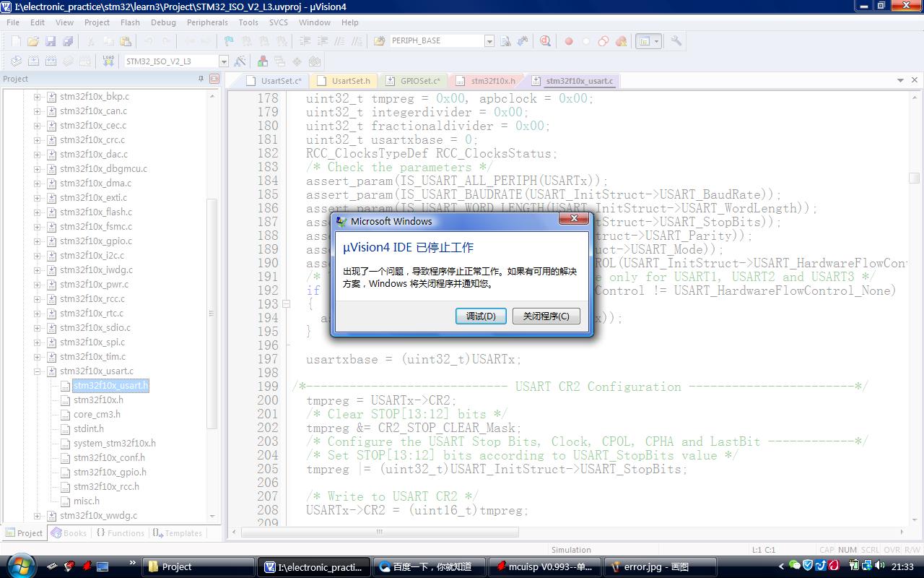This screenshot has width=924, height=578.
Task: Open the STM32_ISO_V2_L3 target dropdown
Action: point(223,61)
